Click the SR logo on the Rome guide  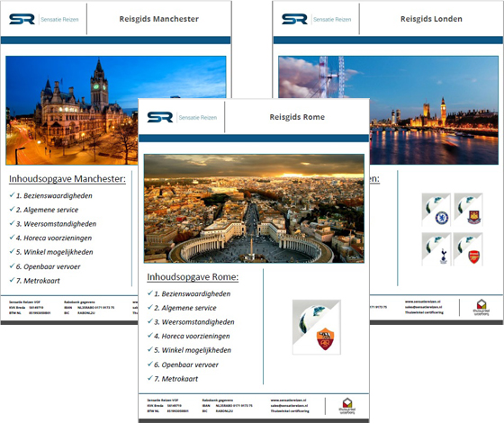160,117
